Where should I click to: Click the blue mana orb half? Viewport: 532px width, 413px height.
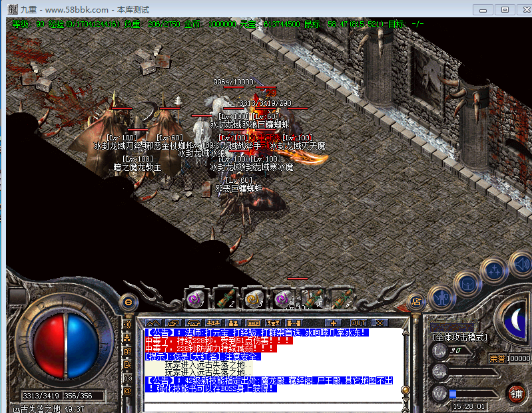pyautogui.click(x=83, y=345)
